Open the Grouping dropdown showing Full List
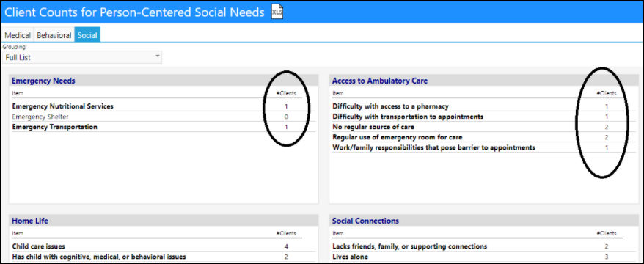Screen dimensions: 644x264 83,57
